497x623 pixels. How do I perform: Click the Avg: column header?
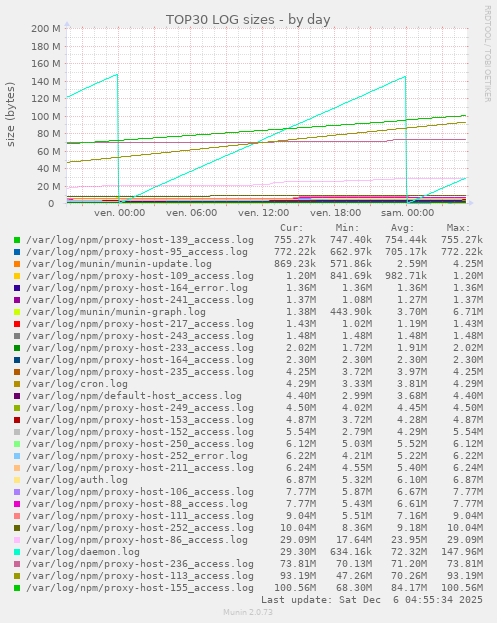pos(402,228)
